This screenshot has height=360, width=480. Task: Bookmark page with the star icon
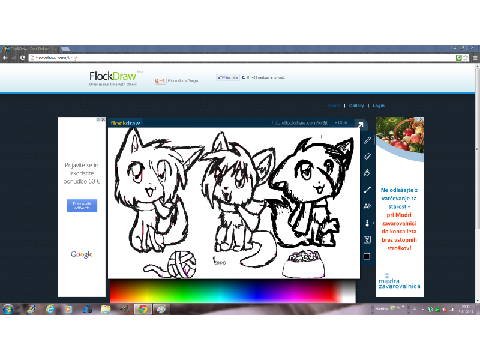click(465, 58)
